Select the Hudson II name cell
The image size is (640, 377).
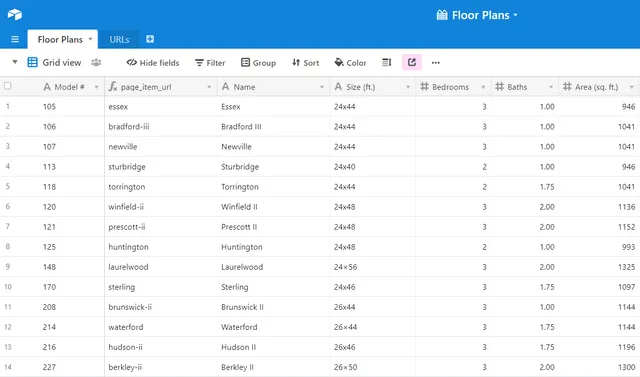pos(273,347)
